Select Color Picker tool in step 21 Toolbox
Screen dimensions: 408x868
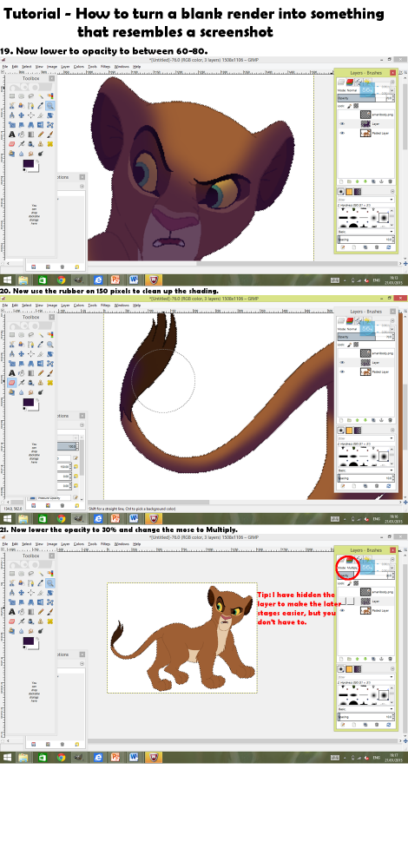tap(41, 582)
